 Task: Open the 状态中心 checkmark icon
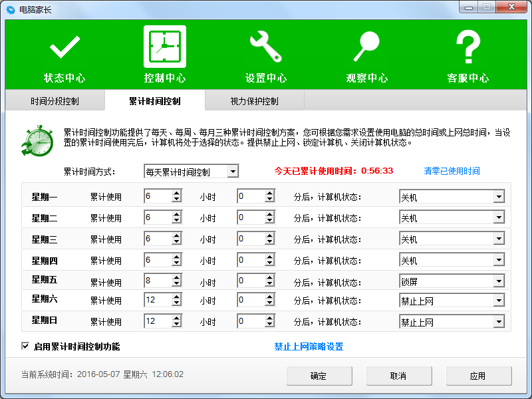pos(64,47)
